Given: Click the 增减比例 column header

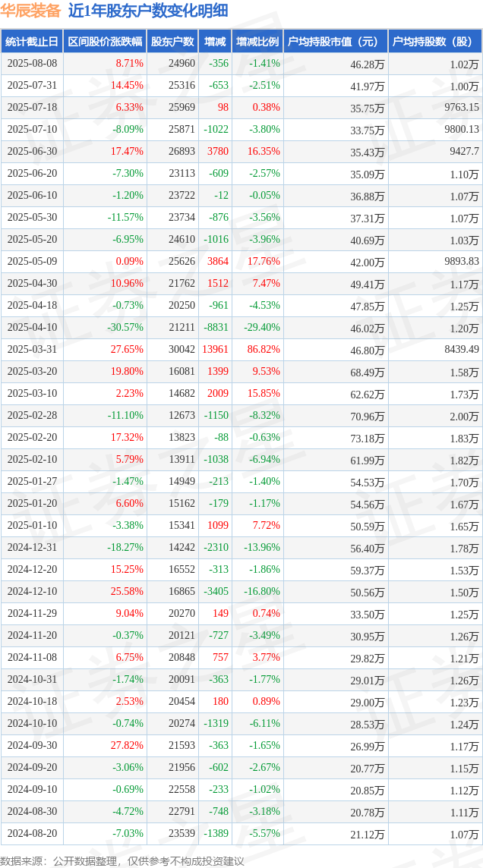Looking at the screenshot, I should point(257,42).
